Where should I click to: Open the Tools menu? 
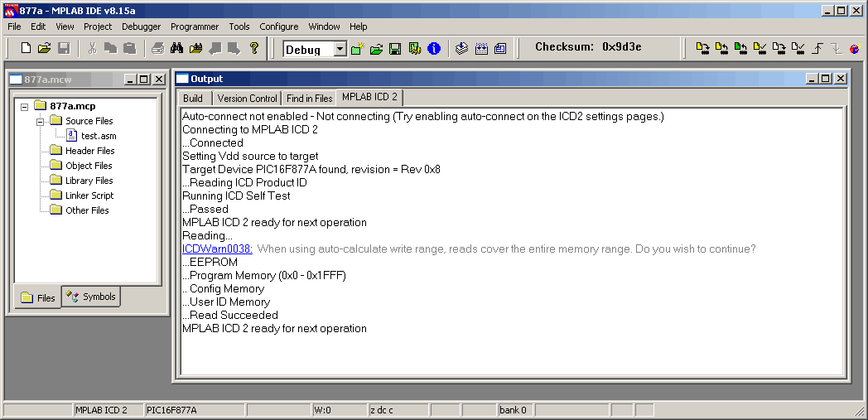pyautogui.click(x=239, y=27)
